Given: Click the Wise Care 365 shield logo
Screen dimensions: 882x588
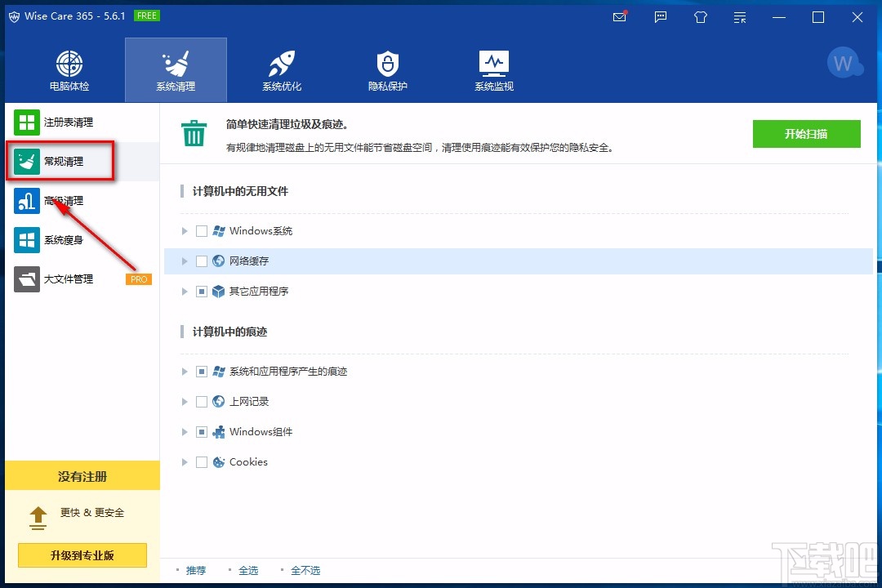Looking at the screenshot, I should [14, 16].
